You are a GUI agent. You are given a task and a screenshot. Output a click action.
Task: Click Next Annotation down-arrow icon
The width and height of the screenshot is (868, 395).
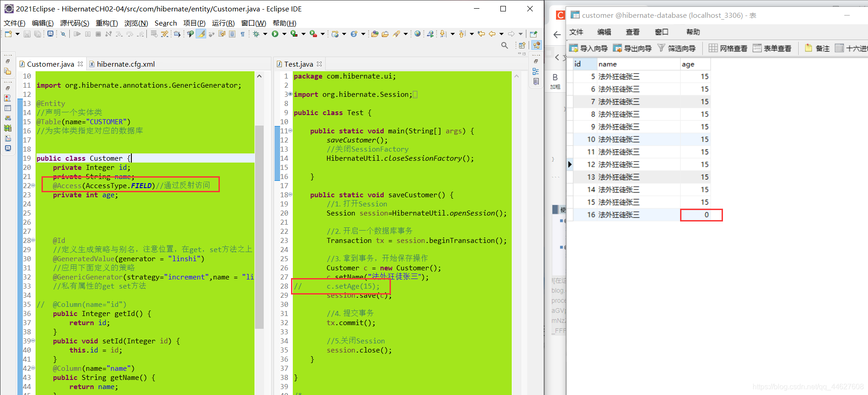pos(443,34)
